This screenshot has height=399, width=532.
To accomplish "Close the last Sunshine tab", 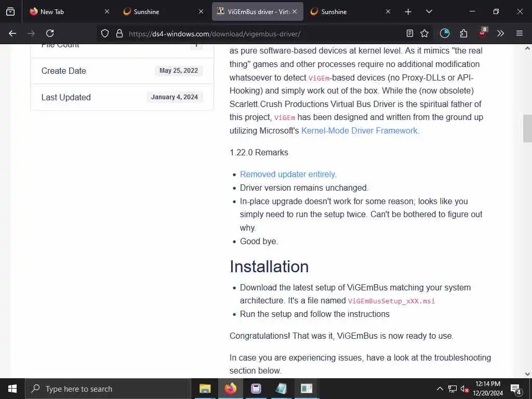I will pos(388,11).
